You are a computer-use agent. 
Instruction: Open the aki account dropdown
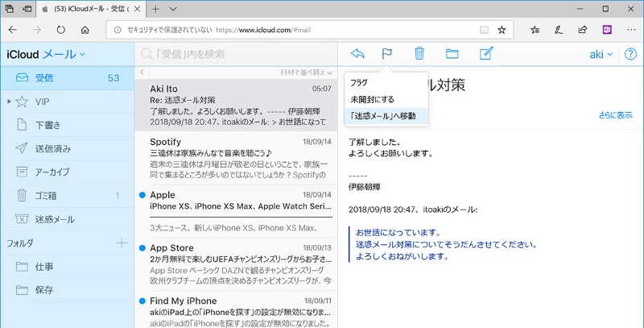coord(601,54)
